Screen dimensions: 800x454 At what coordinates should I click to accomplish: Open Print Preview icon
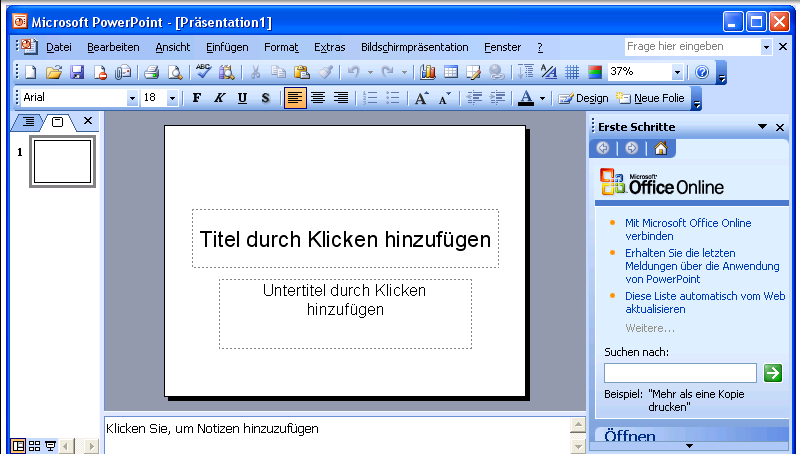click(175, 72)
